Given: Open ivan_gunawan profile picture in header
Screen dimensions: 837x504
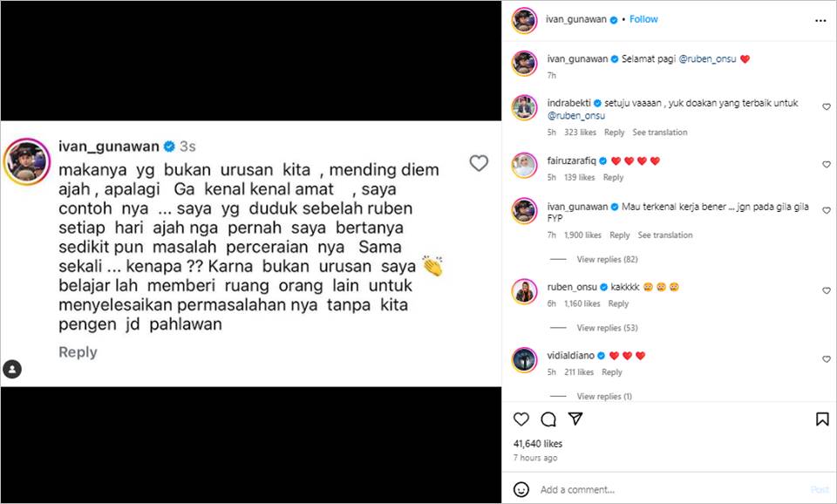Looking at the screenshot, I should (x=524, y=20).
